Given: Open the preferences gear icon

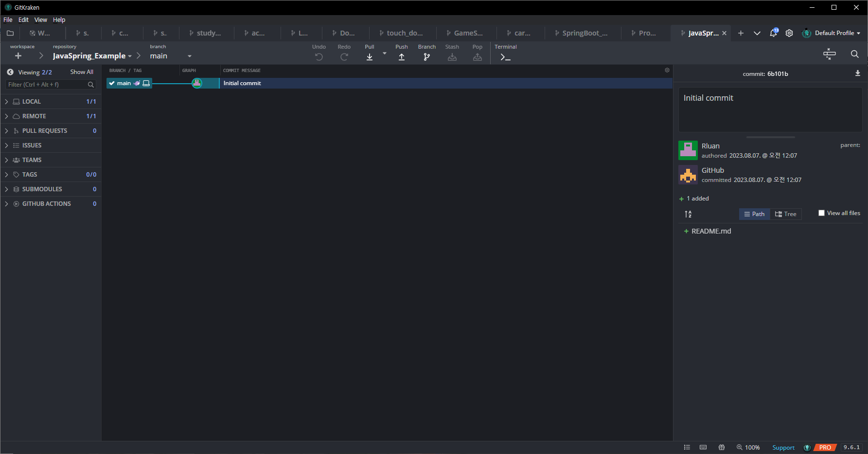Looking at the screenshot, I should click(x=789, y=33).
